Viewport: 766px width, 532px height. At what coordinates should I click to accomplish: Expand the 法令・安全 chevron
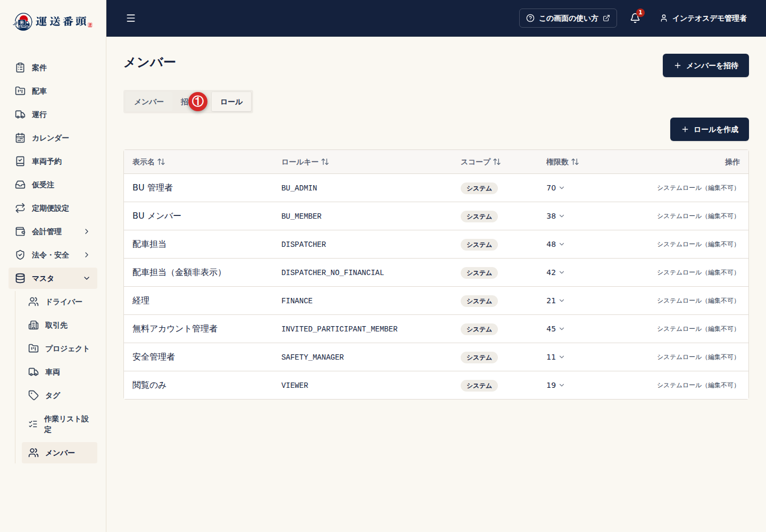(87, 255)
